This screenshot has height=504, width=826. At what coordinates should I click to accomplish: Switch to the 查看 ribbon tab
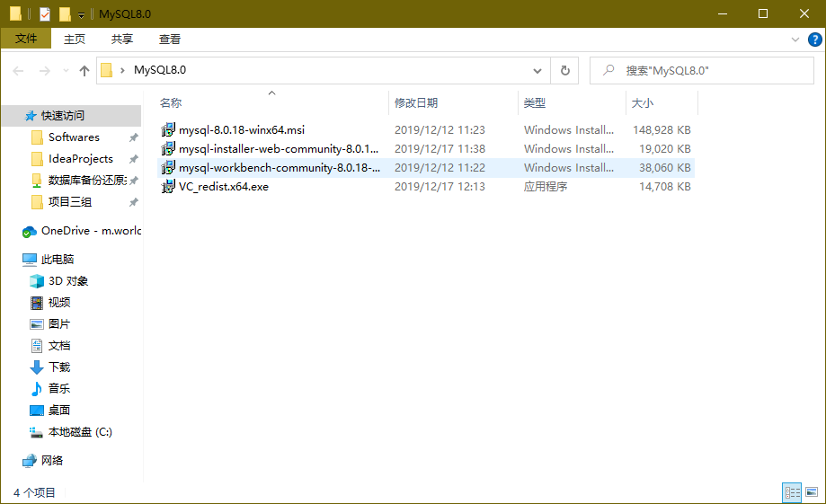(170, 39)
